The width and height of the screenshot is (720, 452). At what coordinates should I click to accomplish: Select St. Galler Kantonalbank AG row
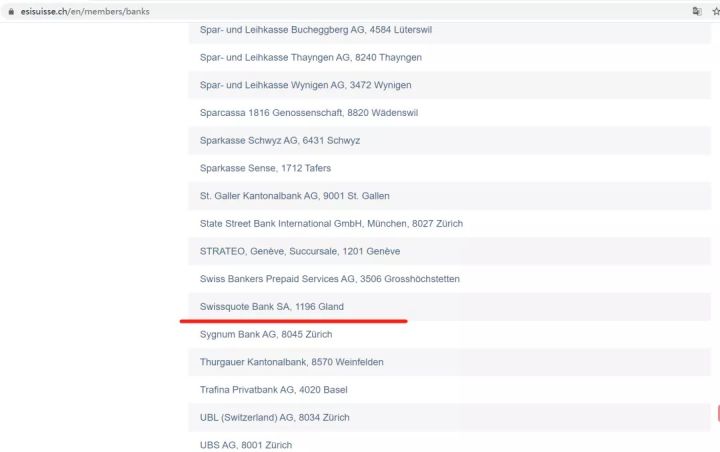[450, 196]
